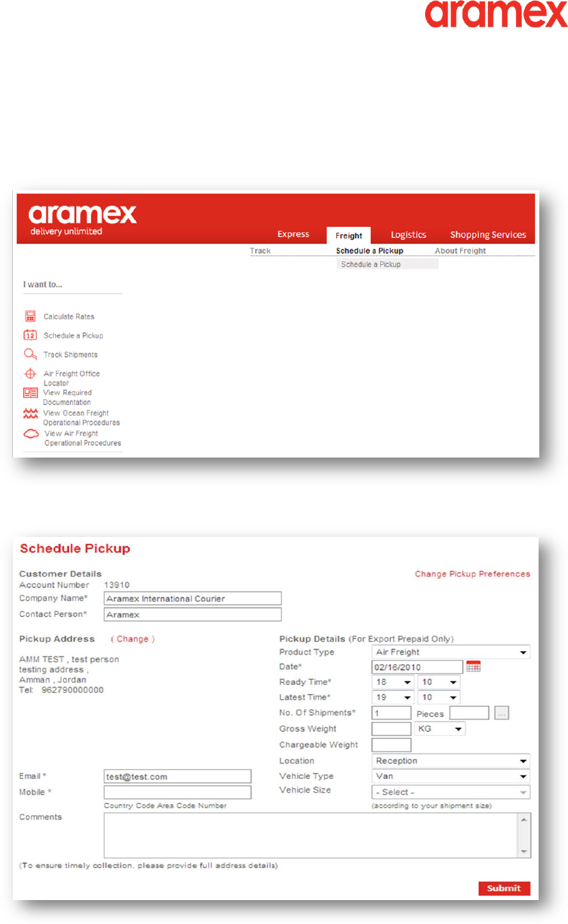This screenshot has width=568, height=924.
Task: Click the Contact Person field
Action: 193,614
